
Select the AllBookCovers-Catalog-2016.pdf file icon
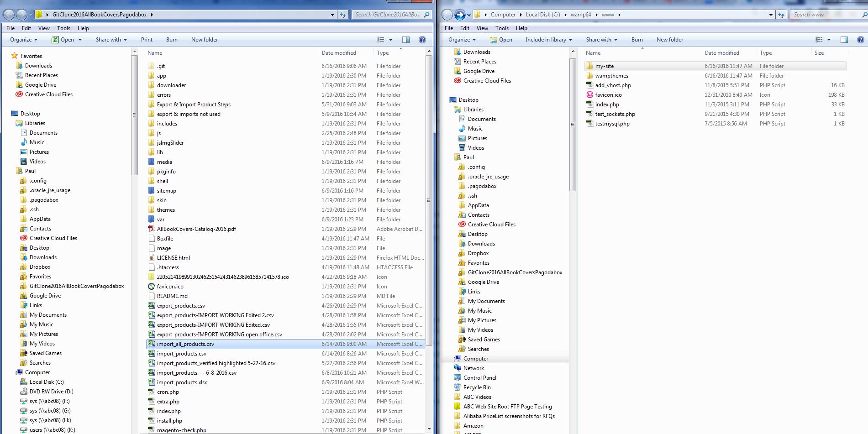click(x=152, y=229)
